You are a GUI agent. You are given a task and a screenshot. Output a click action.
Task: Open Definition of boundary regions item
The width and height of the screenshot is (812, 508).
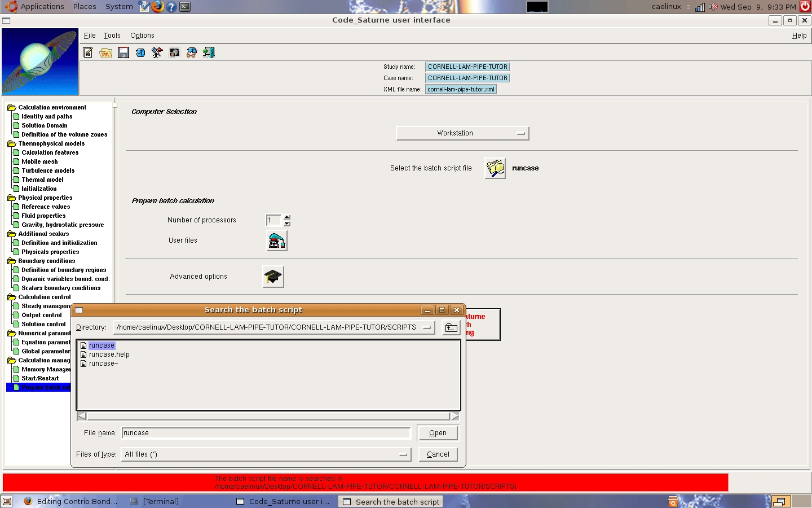click(64, 270)
